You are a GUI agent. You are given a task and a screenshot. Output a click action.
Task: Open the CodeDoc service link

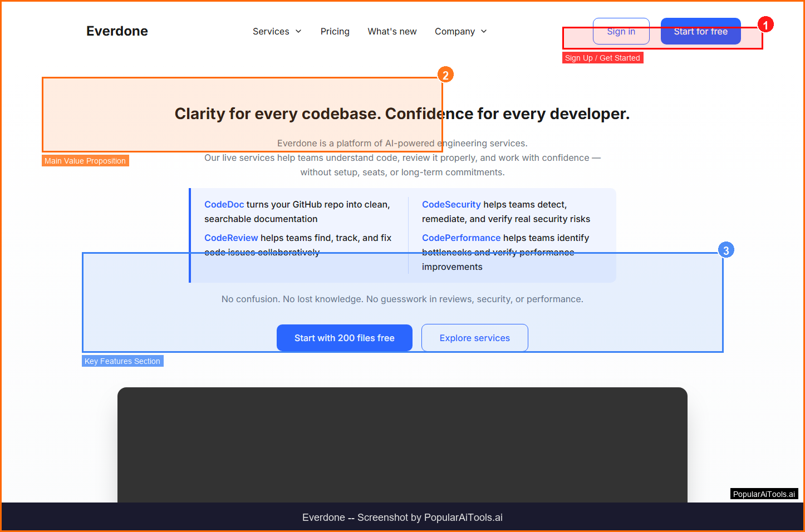pos(224,205)
